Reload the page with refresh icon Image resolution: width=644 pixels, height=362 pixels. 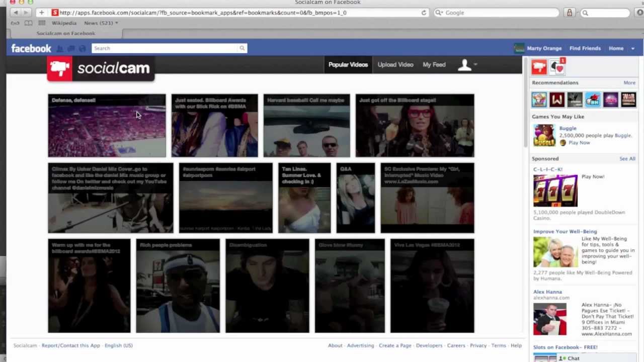coord(424,13)
